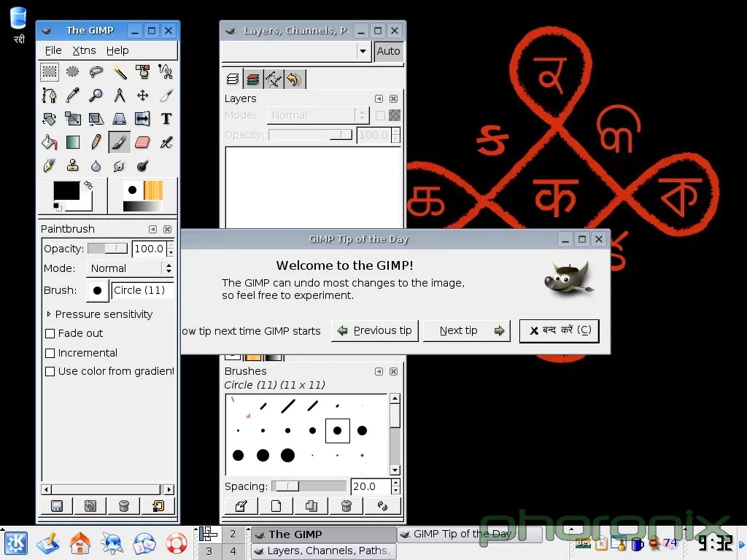Image resolution: width=747 pixels, height=560 pixels.
Task: Select the Scale tool
Action: 72,119
